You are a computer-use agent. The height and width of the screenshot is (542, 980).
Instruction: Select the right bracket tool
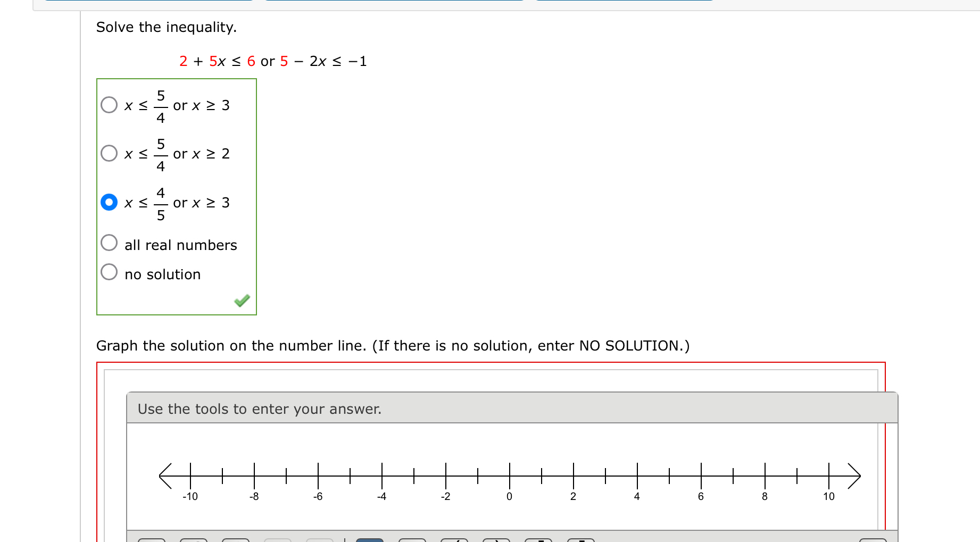[582, 540]
